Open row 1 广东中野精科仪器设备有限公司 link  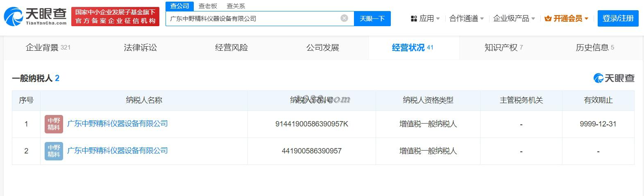click(118, 124)
